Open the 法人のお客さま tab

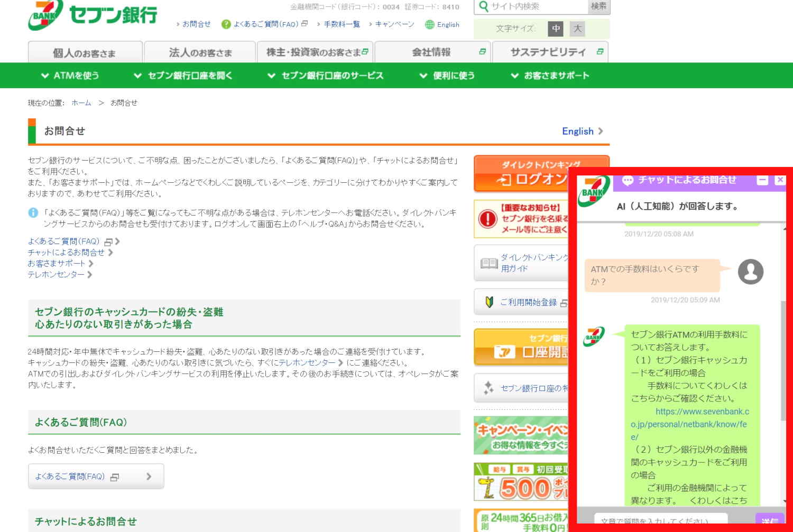point(200,52)
